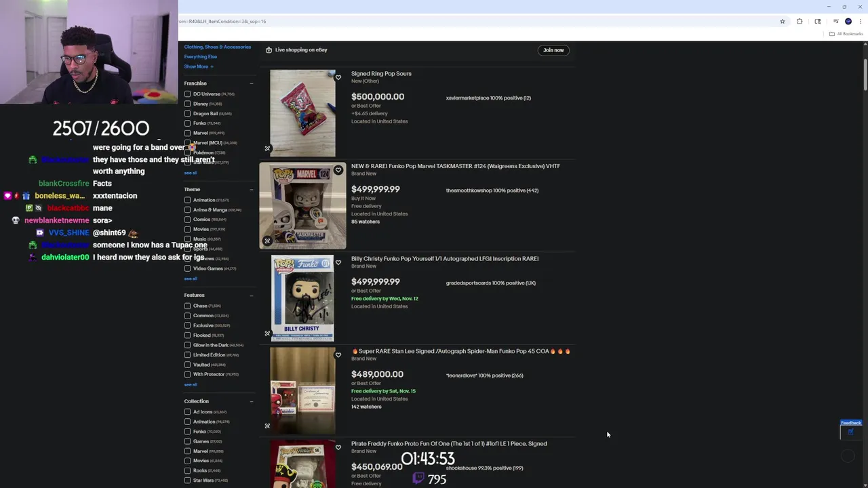
Task: Click the image search icon on Ring Pop Sours photo
Action: pos(267,148)
